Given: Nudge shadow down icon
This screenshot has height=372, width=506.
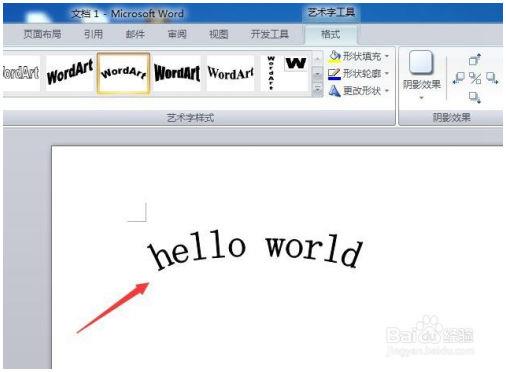Looking at the screenshot, I should coord(475,97).
